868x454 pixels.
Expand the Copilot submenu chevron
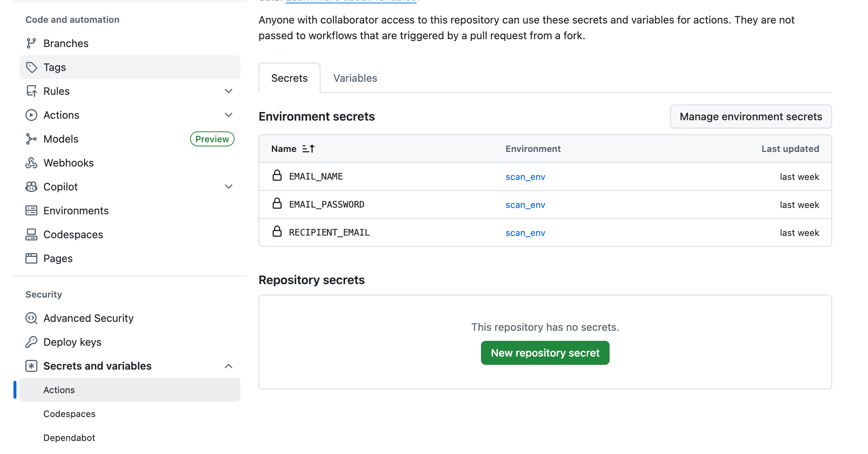click(x=229, y=187)
